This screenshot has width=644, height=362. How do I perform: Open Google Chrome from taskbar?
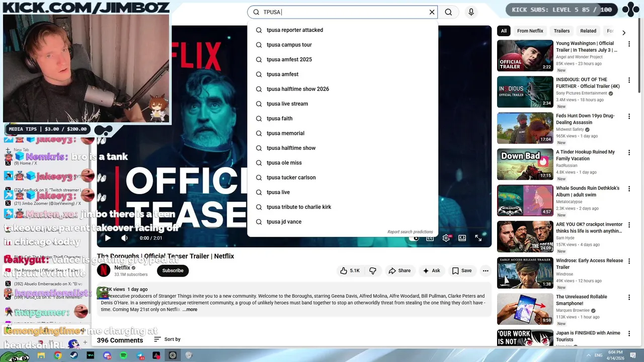pos(58,355)
